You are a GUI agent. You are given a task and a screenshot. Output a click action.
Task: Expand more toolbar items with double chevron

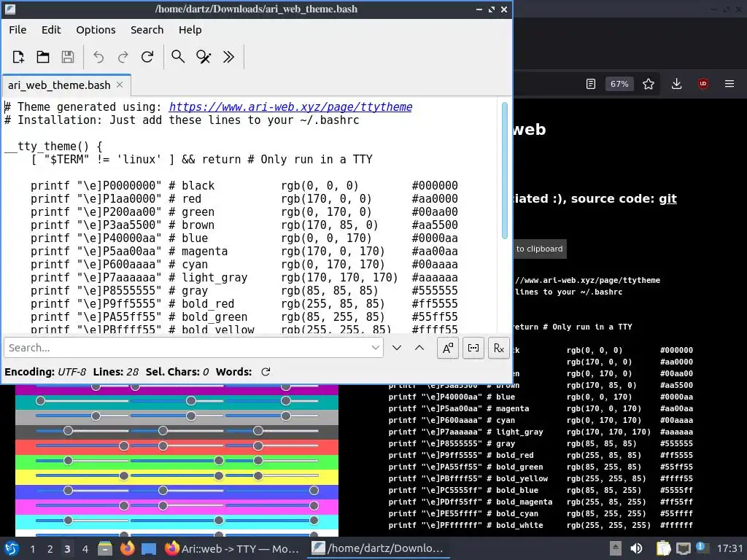pyautogui.click(x=228, y=57)
